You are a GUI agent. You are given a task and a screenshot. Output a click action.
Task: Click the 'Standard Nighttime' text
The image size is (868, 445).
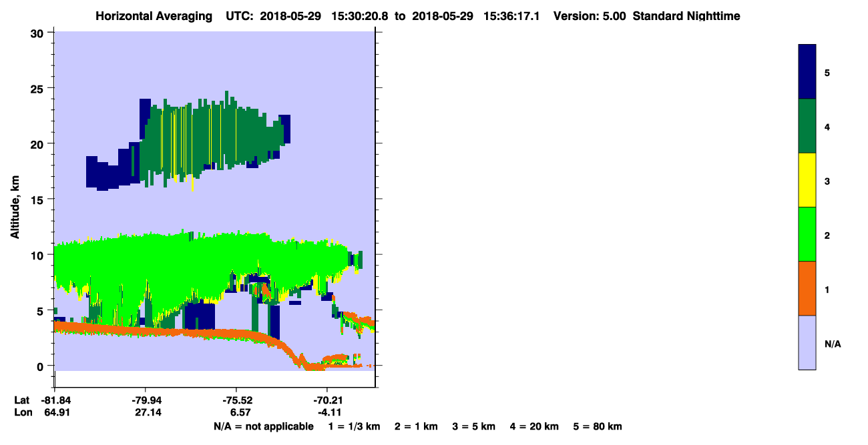687,15
